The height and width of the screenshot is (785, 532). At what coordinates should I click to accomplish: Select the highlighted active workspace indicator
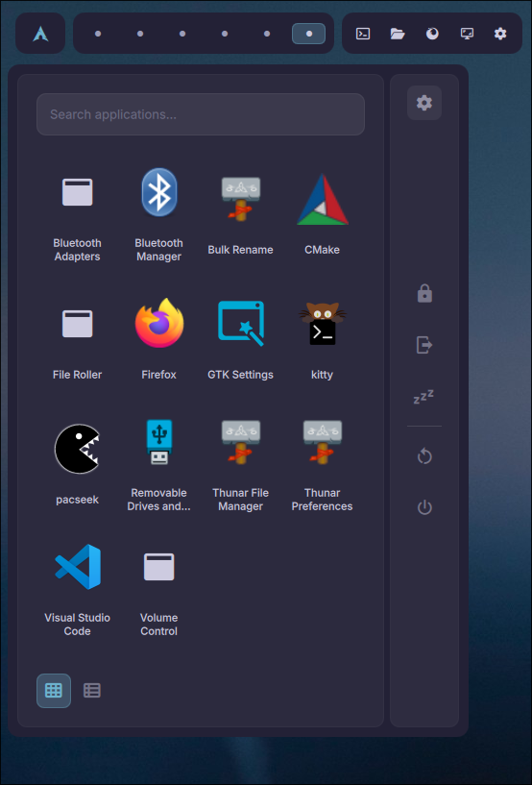click(309, 34)
